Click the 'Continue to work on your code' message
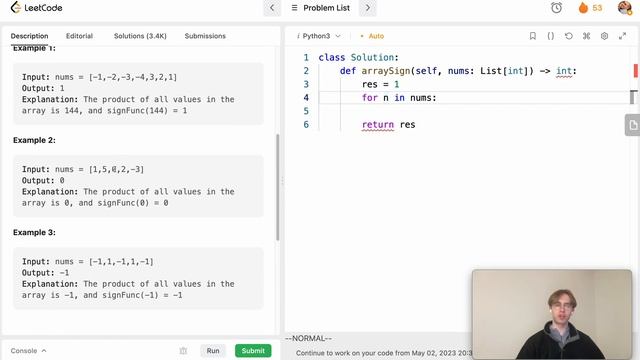The image size is (640, 360). click(384, 353)
